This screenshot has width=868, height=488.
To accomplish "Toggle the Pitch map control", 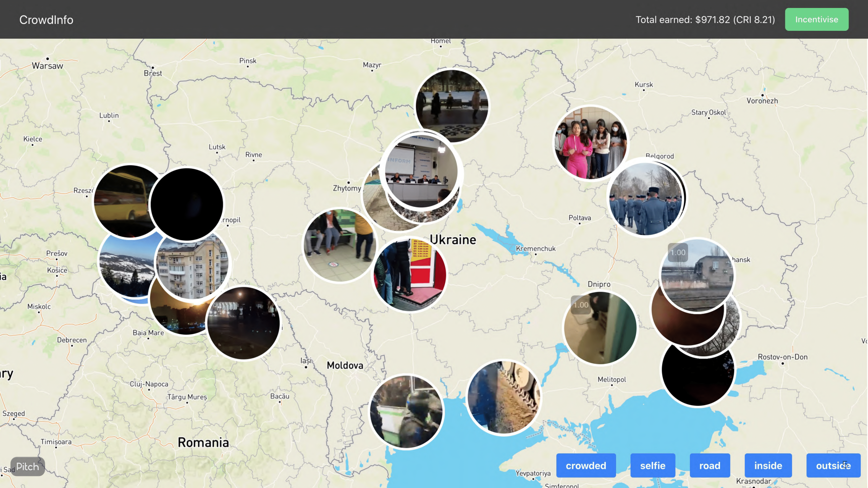I will coord(28,467).
